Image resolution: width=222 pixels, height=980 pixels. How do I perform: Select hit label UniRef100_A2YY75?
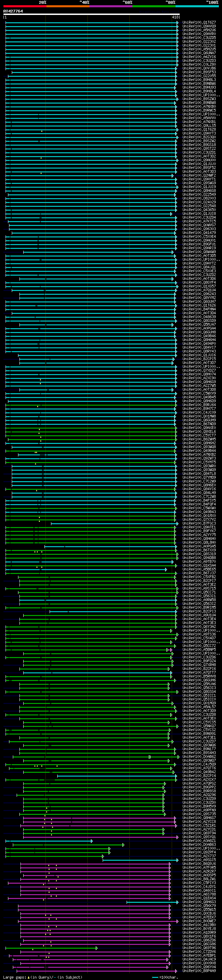199,535
